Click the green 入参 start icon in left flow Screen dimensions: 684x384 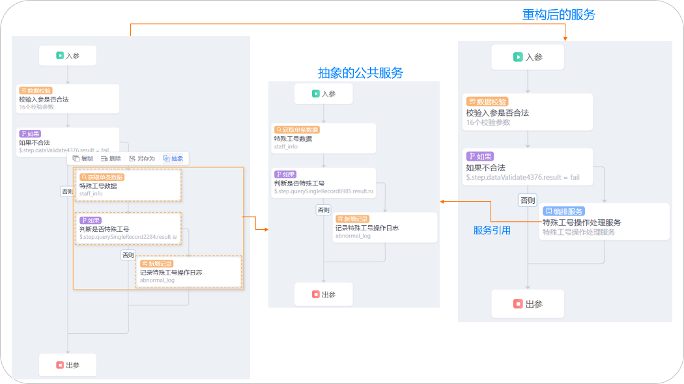(60, 55)
